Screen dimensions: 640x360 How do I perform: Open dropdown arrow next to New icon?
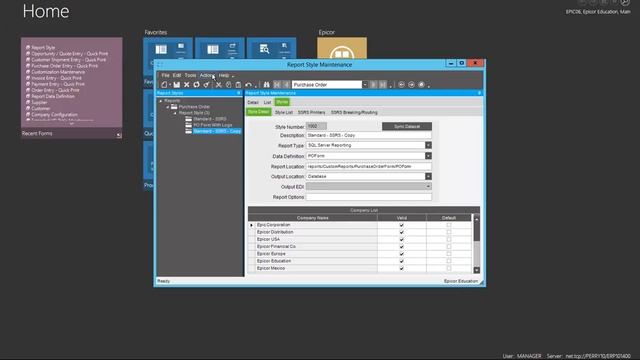tap(170, 85)
